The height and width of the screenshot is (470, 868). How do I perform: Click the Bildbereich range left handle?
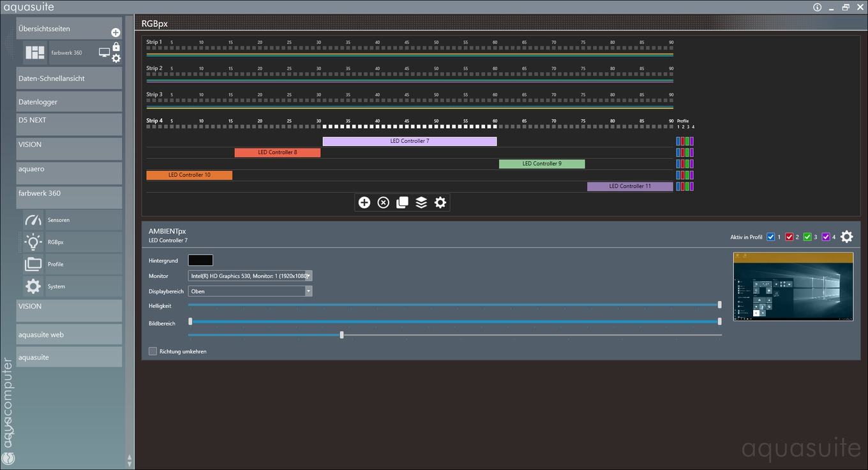tap(190, 321)
